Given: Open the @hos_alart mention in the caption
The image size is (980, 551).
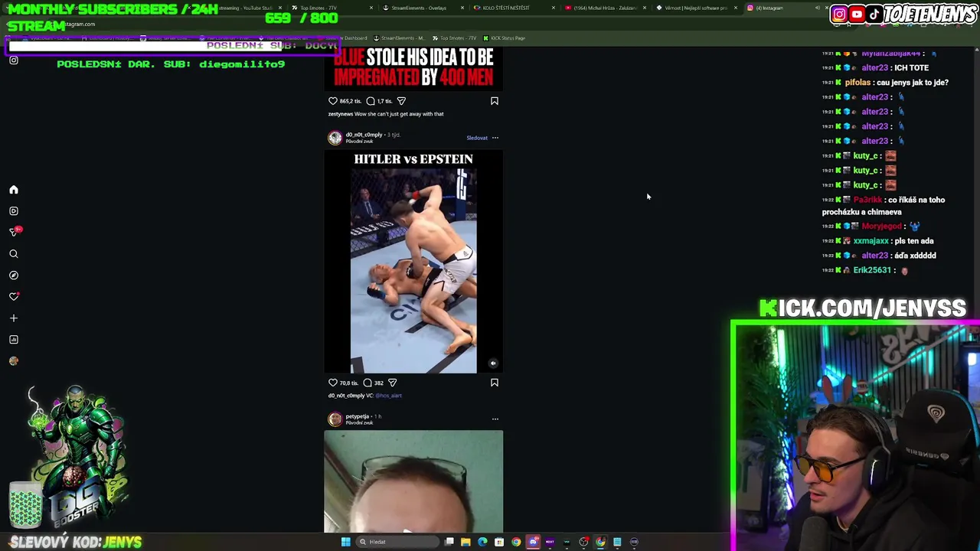Looking at the screenshot, I should click(388, 396).
